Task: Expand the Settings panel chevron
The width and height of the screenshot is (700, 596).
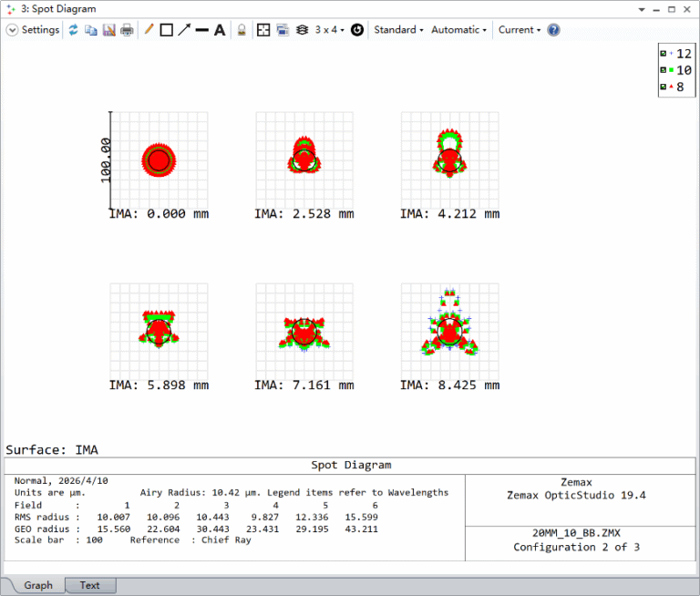Action: (12, 30)
